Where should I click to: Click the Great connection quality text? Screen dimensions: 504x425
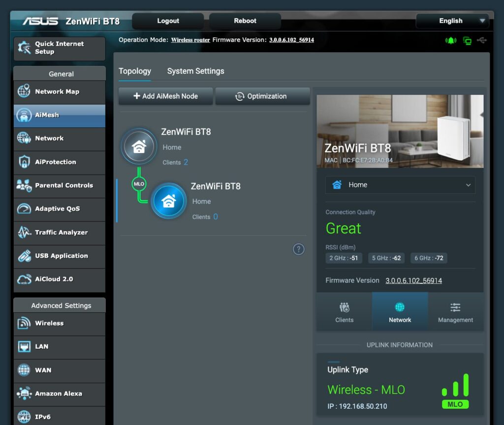[343, 228]
